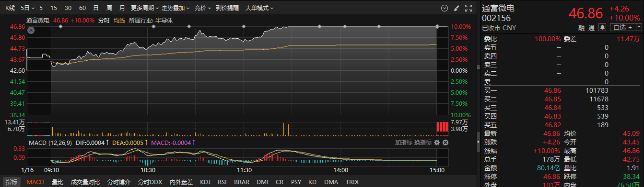Select the 60-minute period

pyautogui.click(x=82, y=8)
